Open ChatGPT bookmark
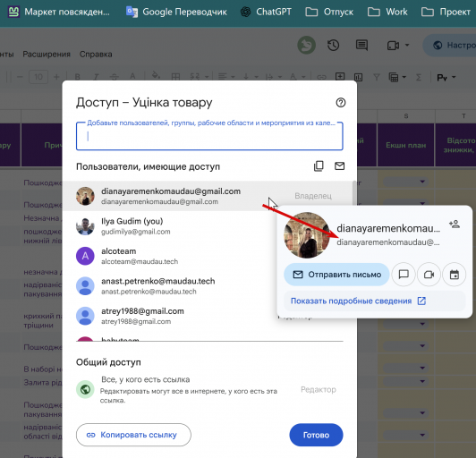The image size is (476, 458). pos(266,12)
